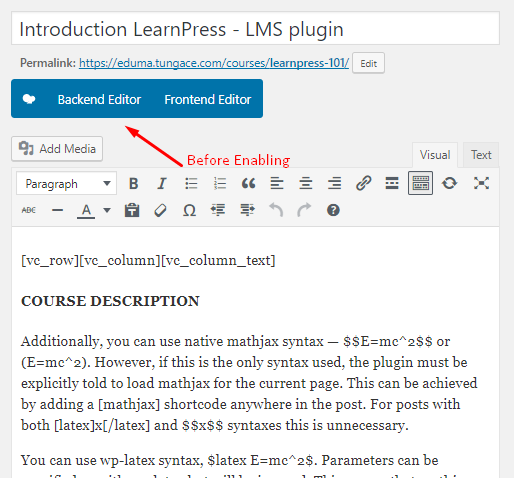This screenshot has width=514, height=478.
Task: Insert or edit a link
Action: (363, 183)
